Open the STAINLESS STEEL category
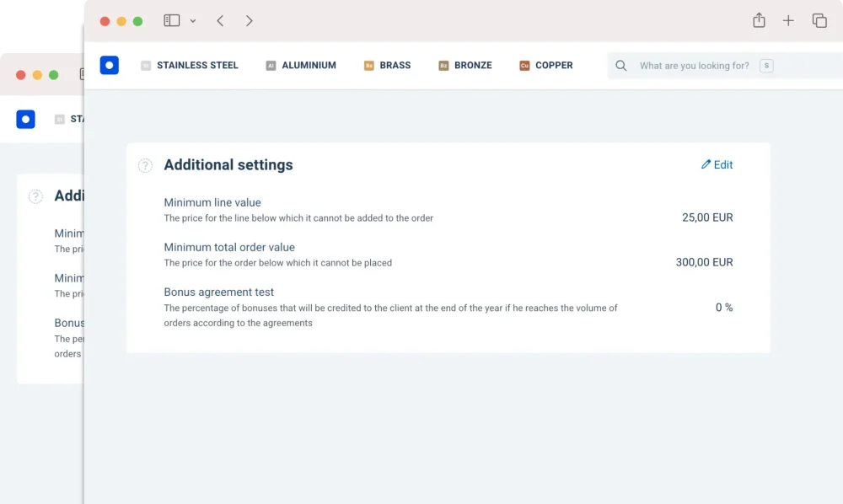 point(197,65)
